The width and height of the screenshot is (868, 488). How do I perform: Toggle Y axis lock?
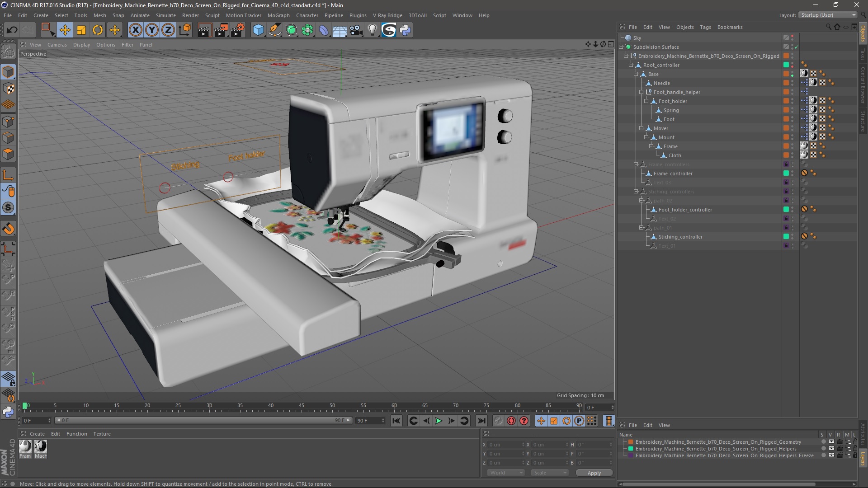click(x=152, y=30)
